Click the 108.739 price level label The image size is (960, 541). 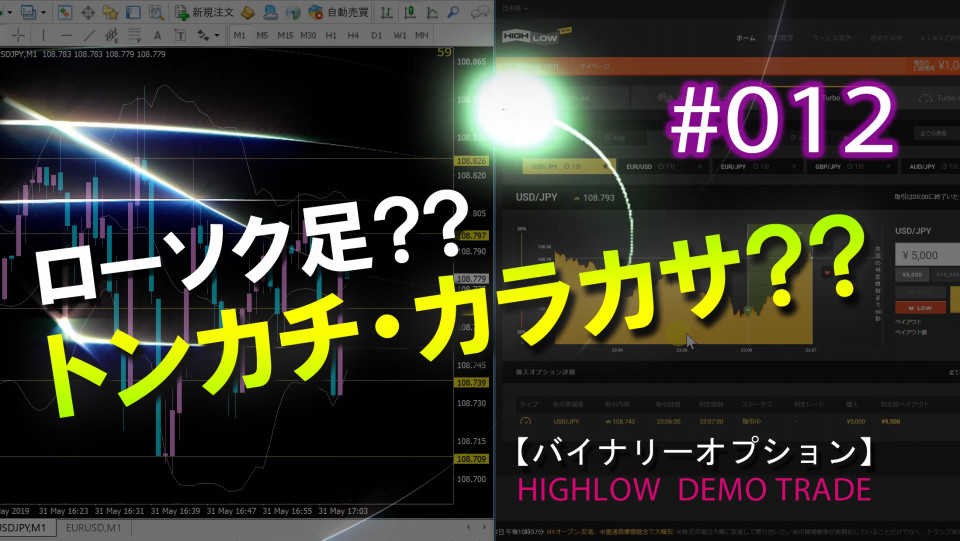click(x=471, y=382)
